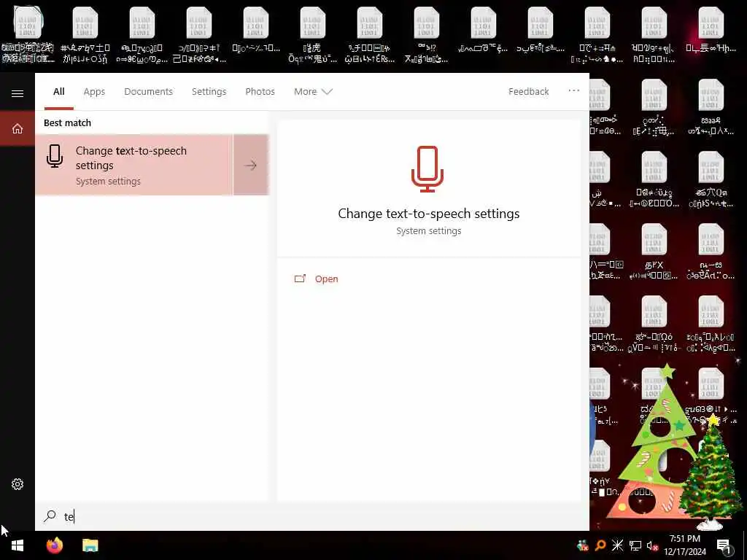Switch to the Documents search tab
Screen dimensions: 747x560
click(x=148, y=91)
